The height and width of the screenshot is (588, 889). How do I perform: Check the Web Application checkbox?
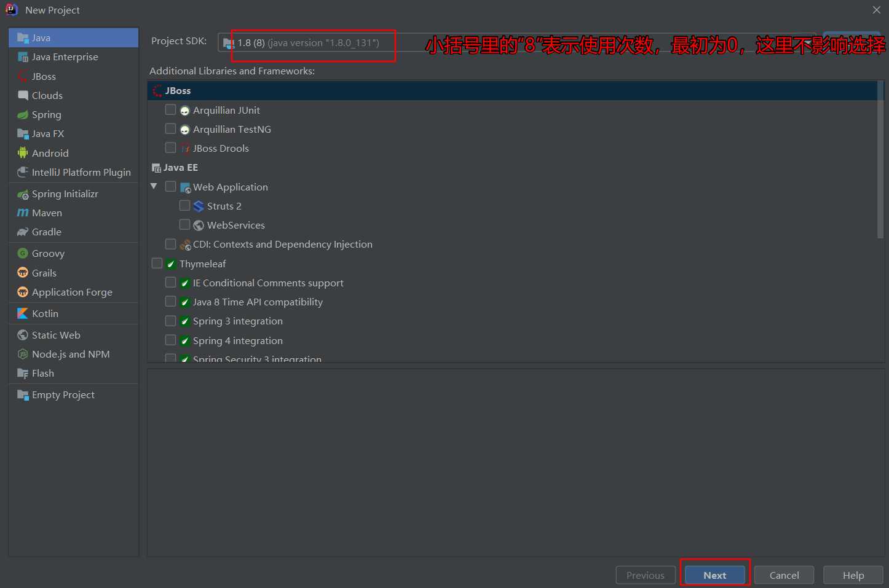(171, 186)
